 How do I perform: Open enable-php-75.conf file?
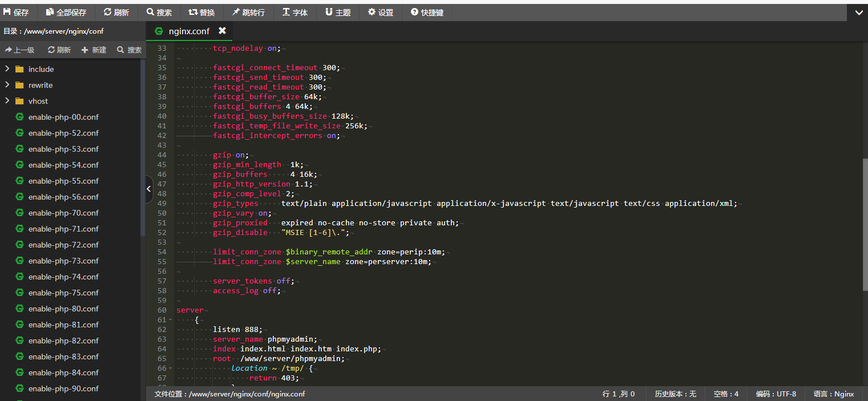tap(63, 293)
